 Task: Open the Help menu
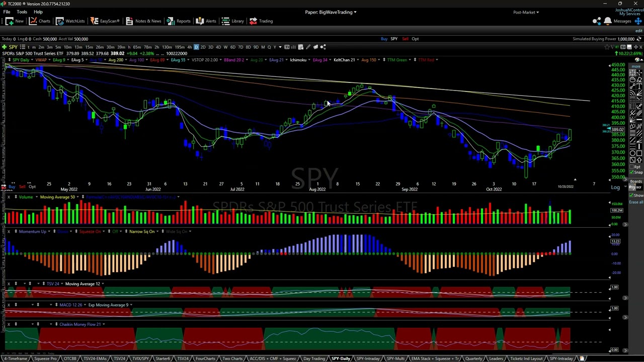38,12
